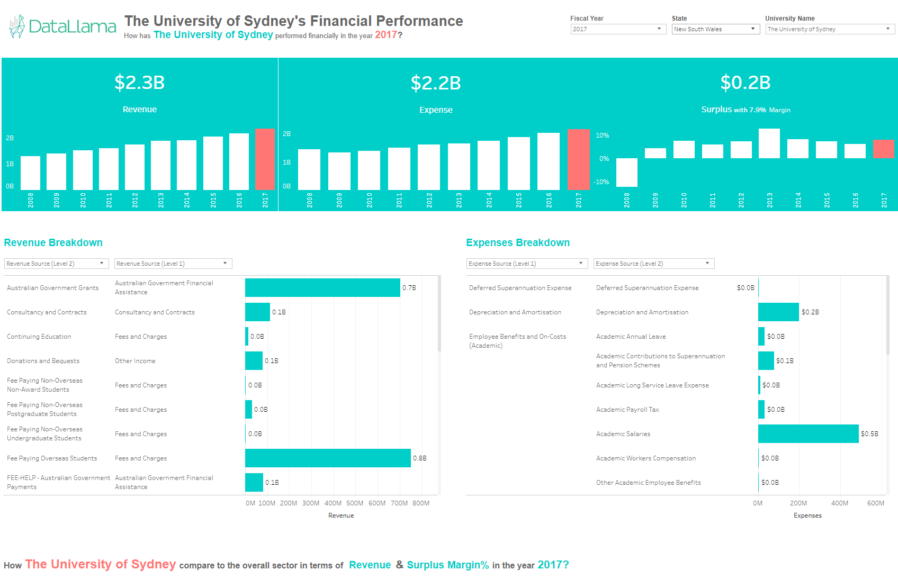Click the Expenses Breakdown heading
898x588 pixels.
[518, 243]
